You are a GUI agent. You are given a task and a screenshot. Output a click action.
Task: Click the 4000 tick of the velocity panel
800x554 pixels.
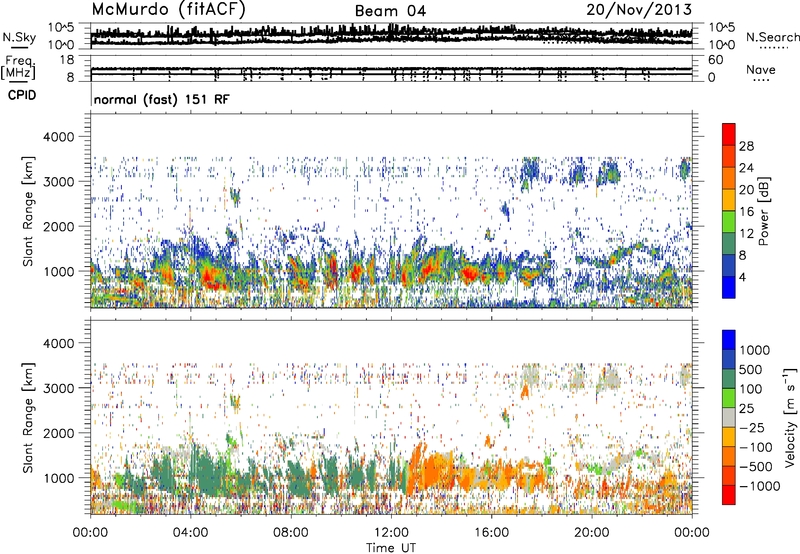pyautogui.click(x=59, y=343)
